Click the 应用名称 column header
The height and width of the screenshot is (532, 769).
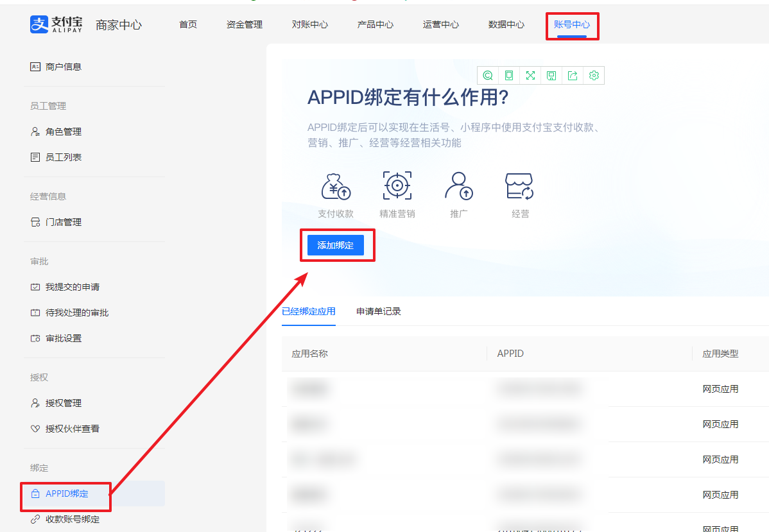click(309, 354)
